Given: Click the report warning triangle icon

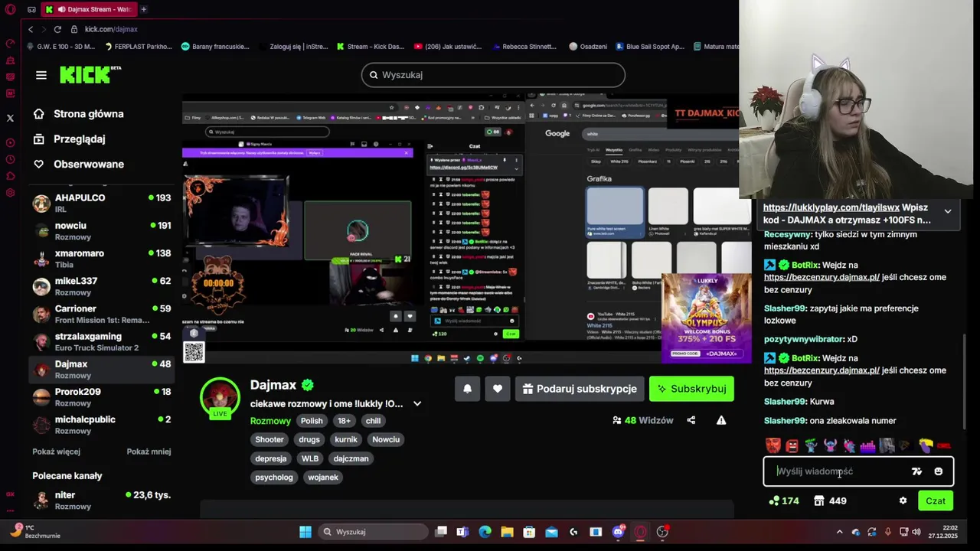Looking at the screenshot, I should 721,420.
